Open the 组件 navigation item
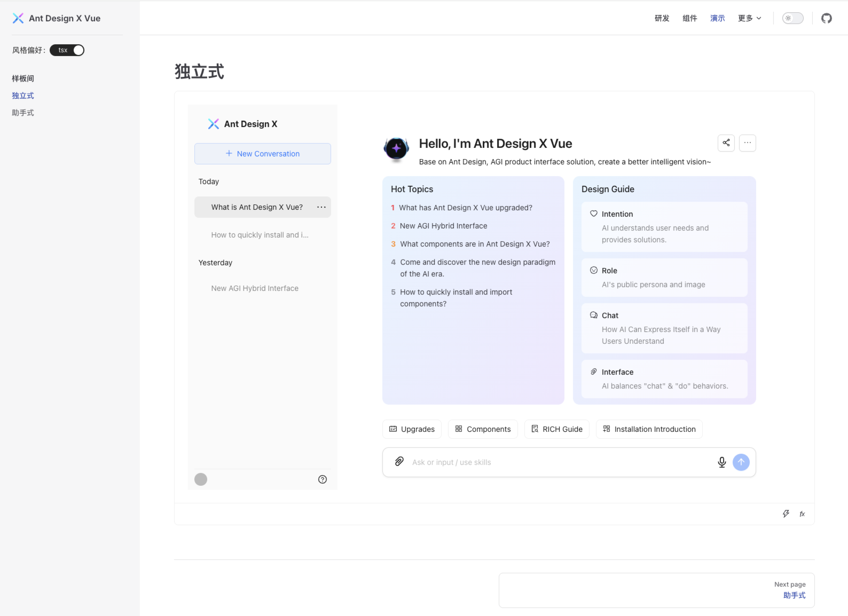The width and height of the screenshot is (848, 616). click(689, 18)
